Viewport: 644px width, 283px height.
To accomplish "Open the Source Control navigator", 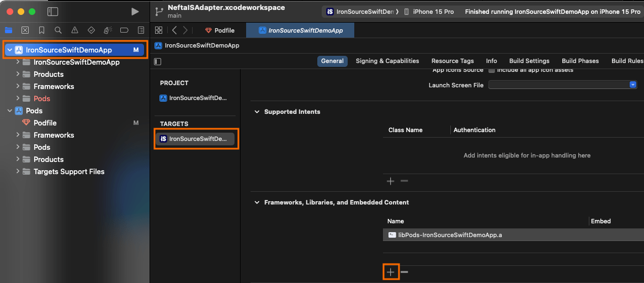I will (25, 30).
